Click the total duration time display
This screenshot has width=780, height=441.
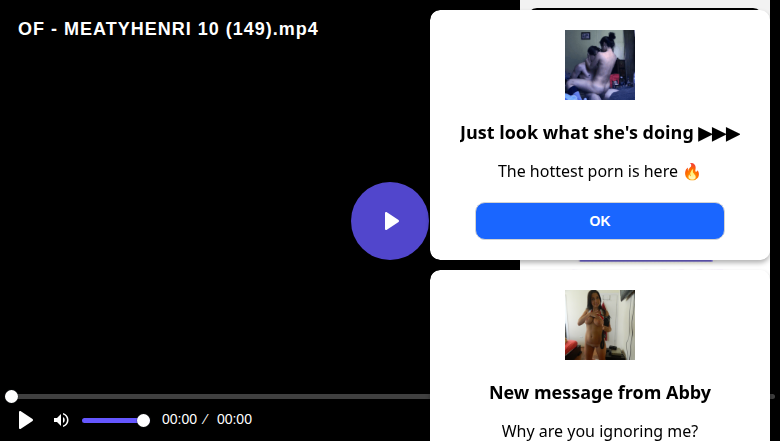click(x=234, y=420)
